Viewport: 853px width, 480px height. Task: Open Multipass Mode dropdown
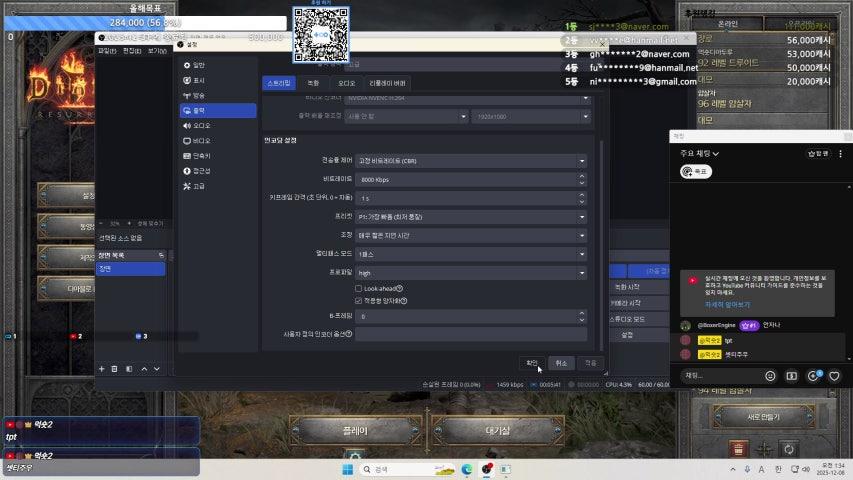pyautogui.click(x=471, y=254)
